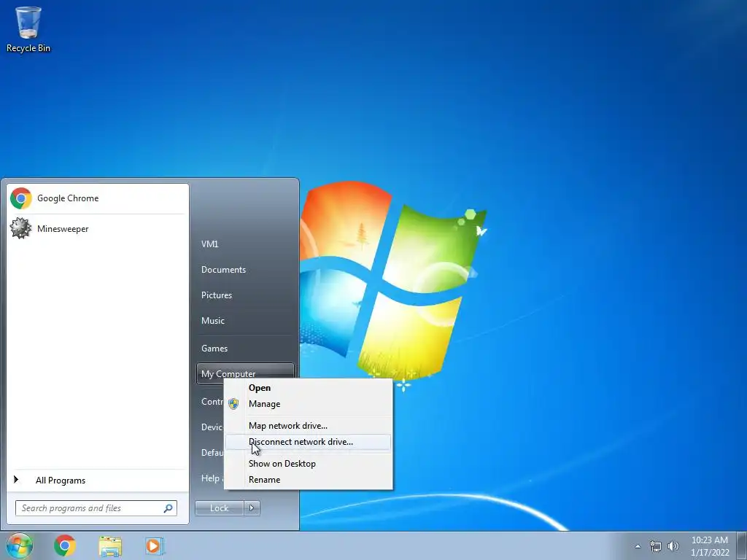Image resolution: width=747 pixels, height=560 pixels.
Task: Open Minesweeper from the Start menu
Action: (97, 228)
